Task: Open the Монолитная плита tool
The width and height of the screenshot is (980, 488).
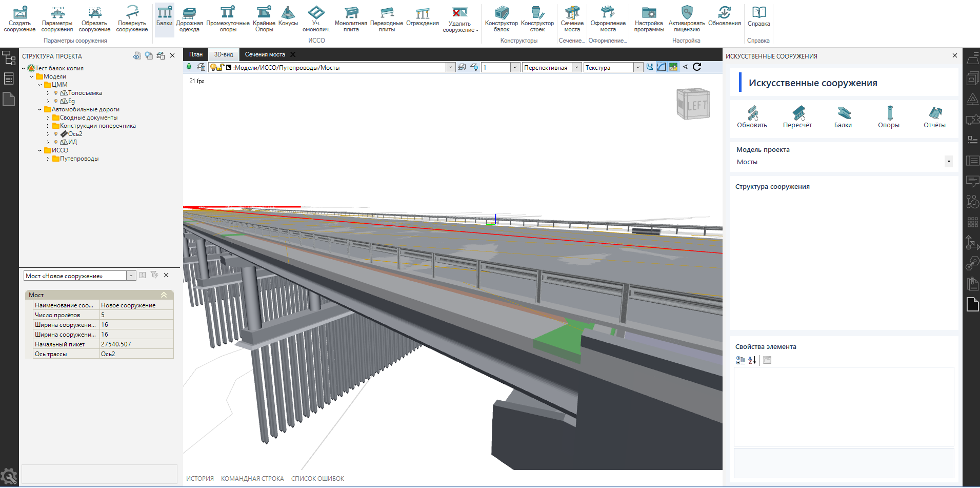Action: [x=351, y=19]
